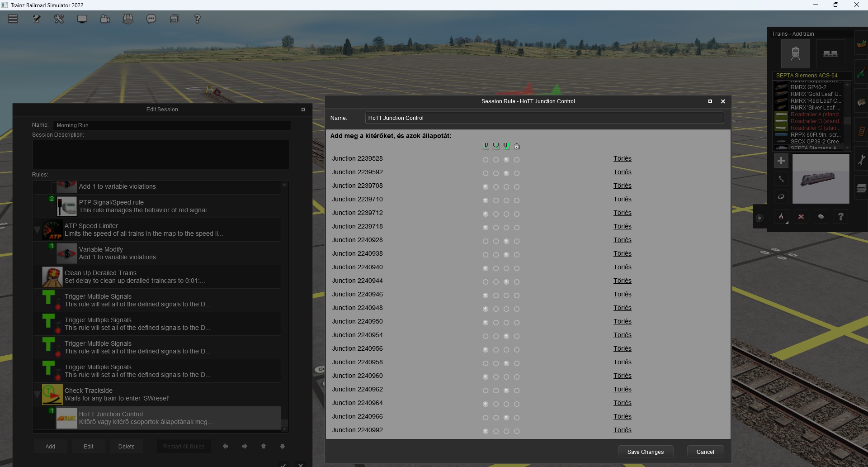Open the paint brush tab
Image resolution: width=868 pixels, height=467 pixels.
862,72
